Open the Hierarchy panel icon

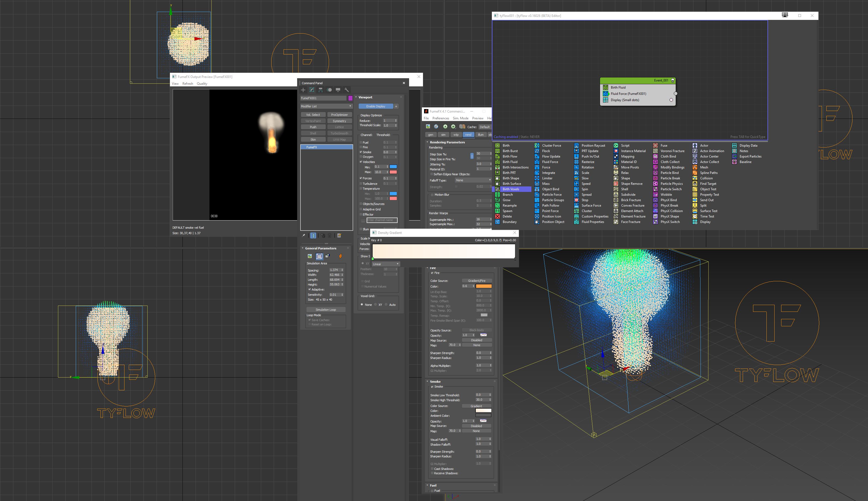click(320, 90)
